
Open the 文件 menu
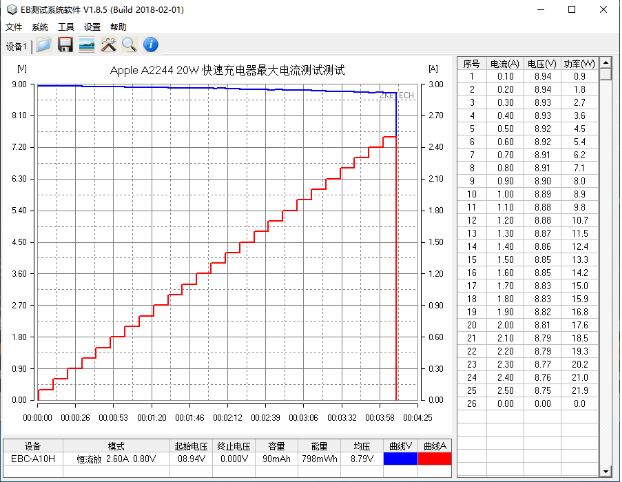click(14, 27)
